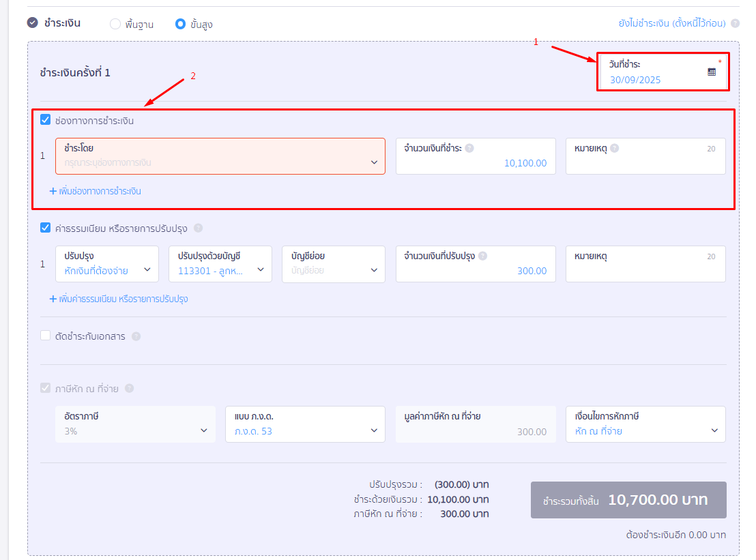Enable the ตัดชำระกับเอกสาร checkbox

pos(46,336)
